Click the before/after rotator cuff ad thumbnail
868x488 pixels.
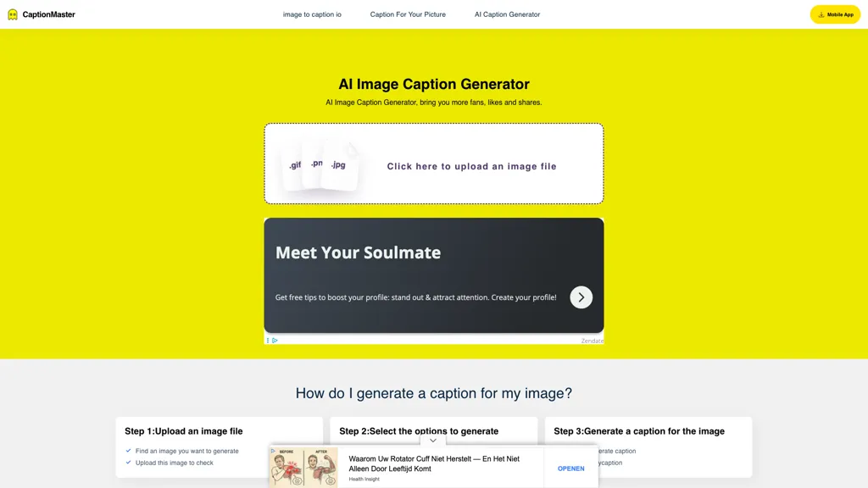click(x=304, y=468)
